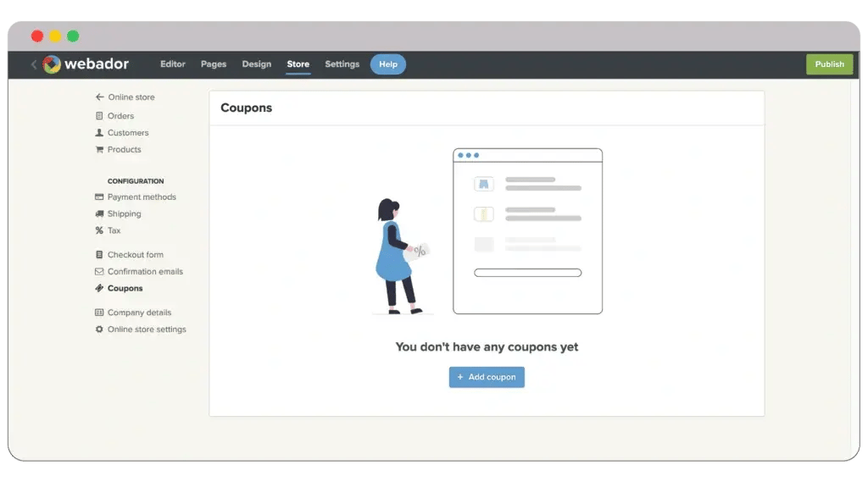Click the Confirmation emails envelope icon
Image resolution: width=868 pixels, height=482 pixels.
click(x=99, y=272)
